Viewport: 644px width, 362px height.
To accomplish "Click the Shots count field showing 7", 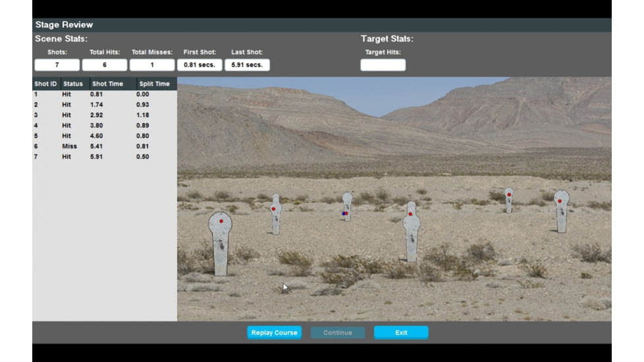I will click(x=57, y=65).
